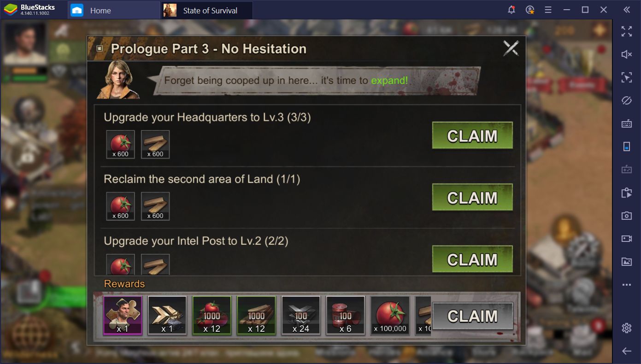Open the BlueStacks notification bell
The image size is (641, 364).
point(511,10)
